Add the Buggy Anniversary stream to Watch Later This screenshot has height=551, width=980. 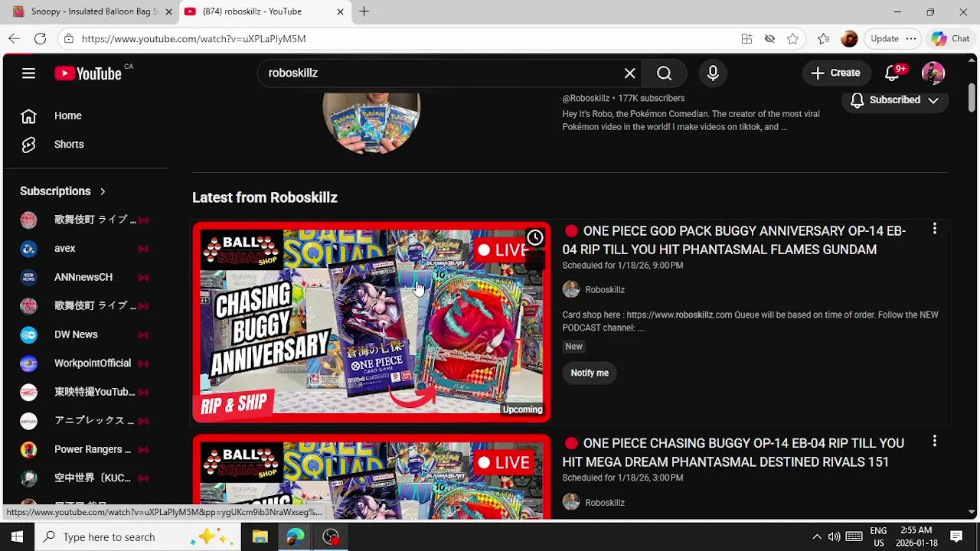[x=534, y=237]
